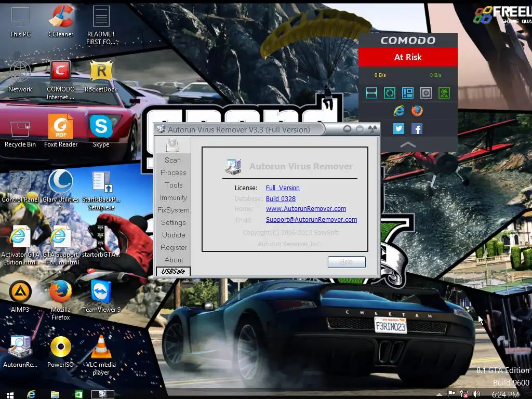Open the Register section
The image size is (532, 399).
click(174, 247)
